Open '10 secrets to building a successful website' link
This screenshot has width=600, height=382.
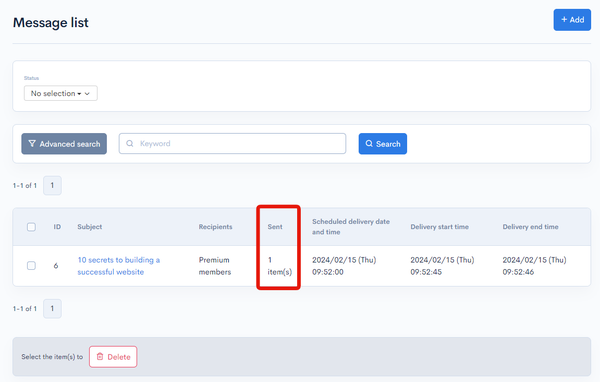coord(119,266)
